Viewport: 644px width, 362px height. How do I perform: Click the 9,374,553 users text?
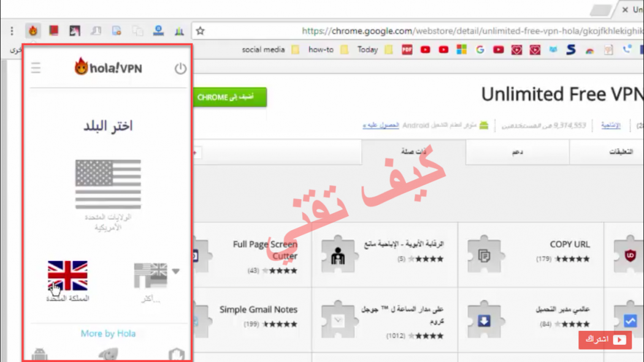coord(544,126)
